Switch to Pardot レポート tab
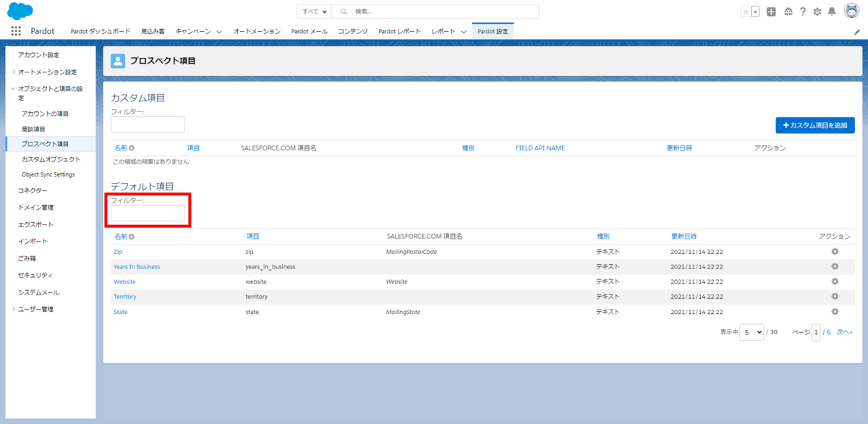This screenshot has height=424, width=868. 400,32
